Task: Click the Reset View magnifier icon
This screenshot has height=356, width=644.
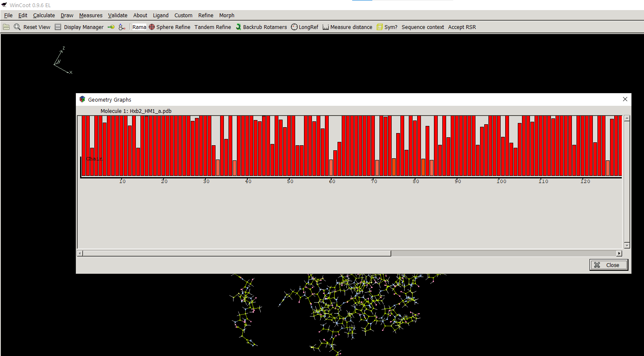Action: point(17,27)
